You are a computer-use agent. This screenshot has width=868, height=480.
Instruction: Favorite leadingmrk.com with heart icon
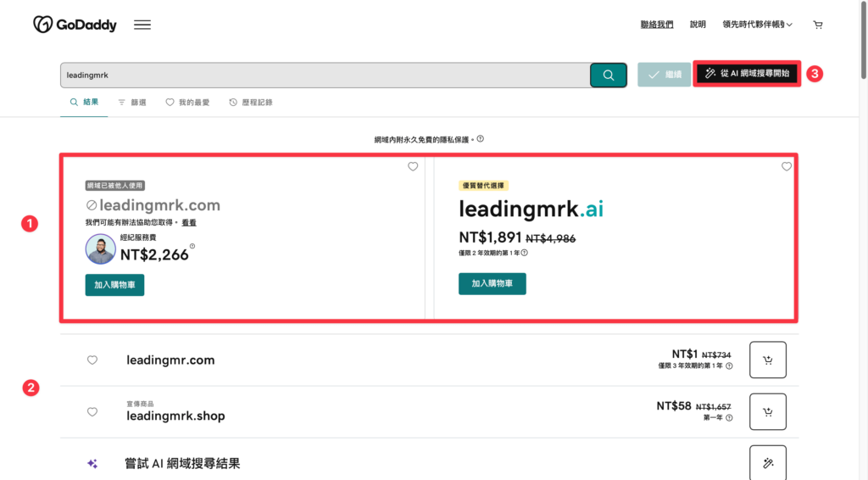(x=413, y=167)
